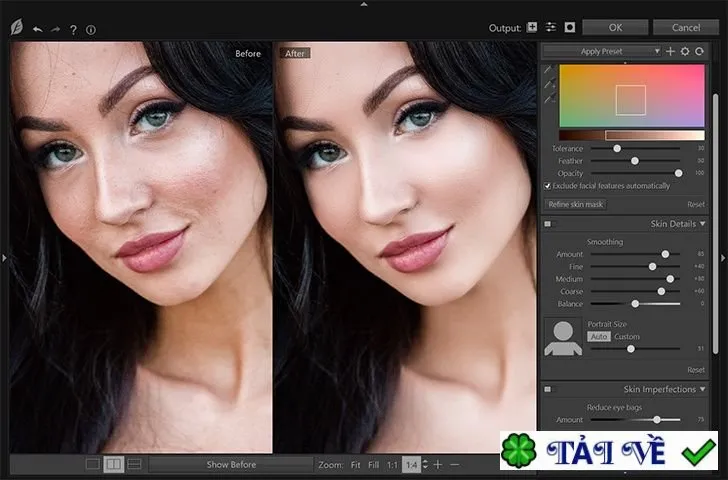Select Output new layer plus icon
The image size is (728, 480).
[x=532, y=27]
